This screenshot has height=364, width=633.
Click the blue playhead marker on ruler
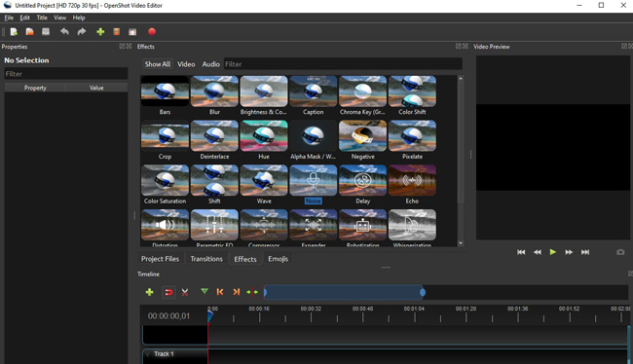pos(210,316)
